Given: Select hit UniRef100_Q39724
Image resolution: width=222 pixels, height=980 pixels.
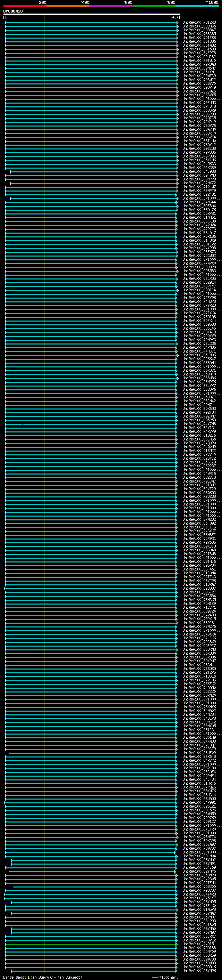Looking at the screenshot, I should point(199,612).
